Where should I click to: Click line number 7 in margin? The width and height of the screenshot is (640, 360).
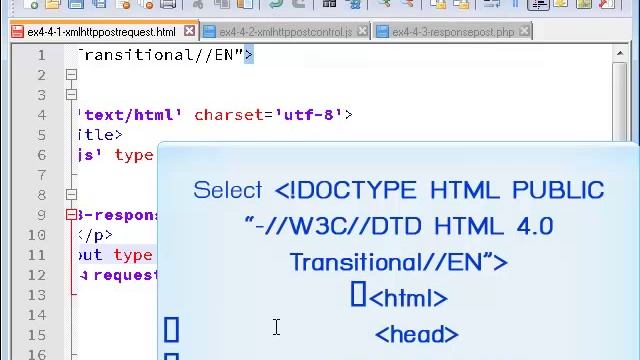(x=42, y=175)
